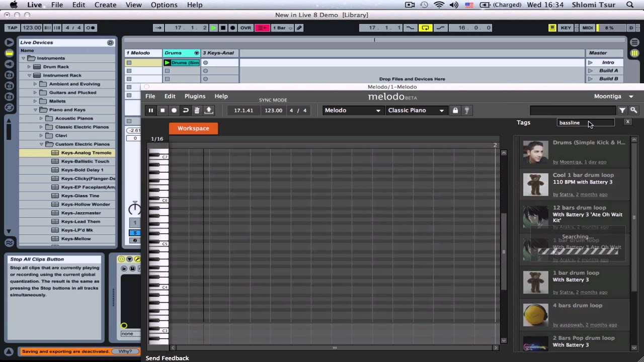The image size is (644, 362).
Task: Toggle Follow arrow button in Live
Action: coord(158,28)
